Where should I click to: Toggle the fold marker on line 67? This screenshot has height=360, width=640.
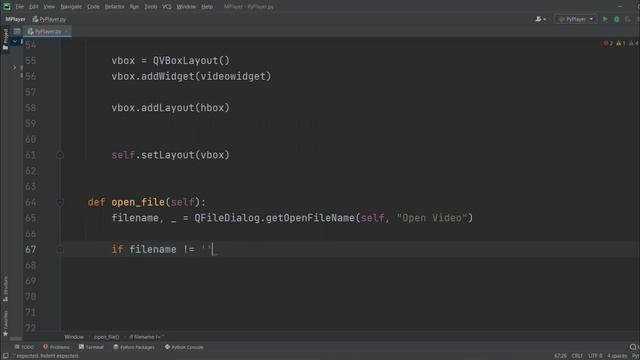pos(60,249)
